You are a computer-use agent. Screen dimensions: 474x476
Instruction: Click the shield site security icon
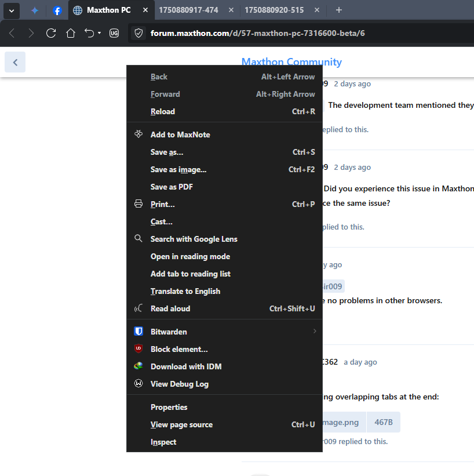coord(138,33)
